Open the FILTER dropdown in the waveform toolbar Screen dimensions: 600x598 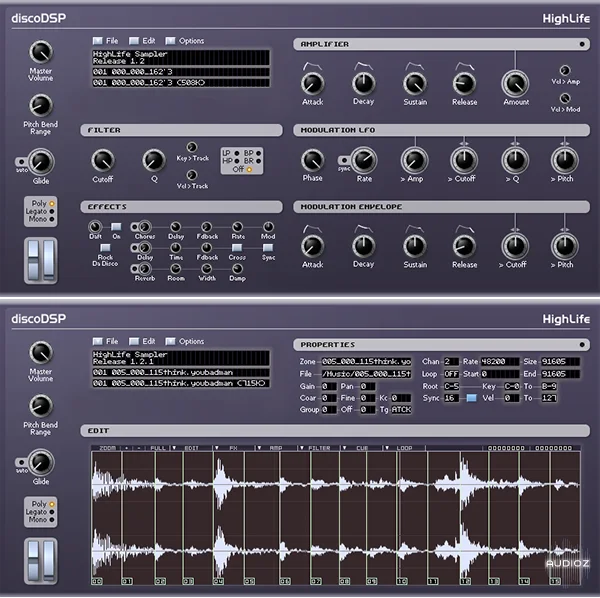click(x=319, y=448)
